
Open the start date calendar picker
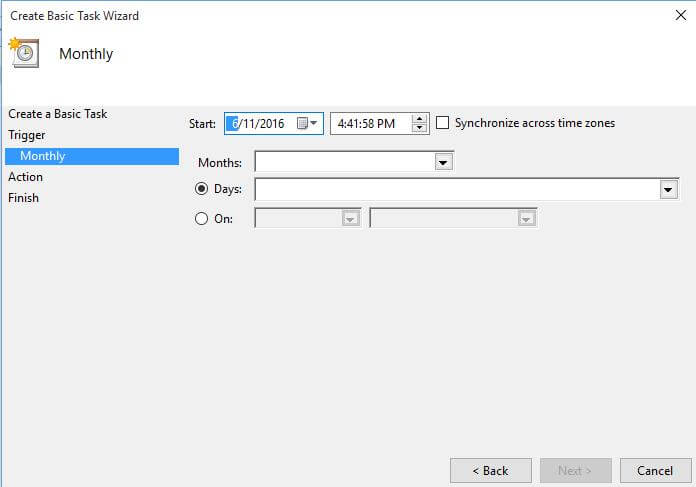pos(307,123)
